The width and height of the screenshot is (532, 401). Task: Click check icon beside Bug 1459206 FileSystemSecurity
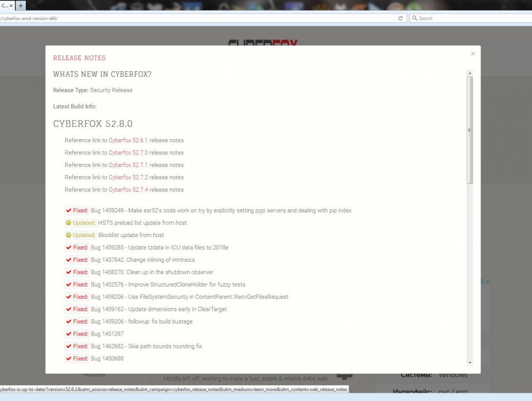[68, 297]
